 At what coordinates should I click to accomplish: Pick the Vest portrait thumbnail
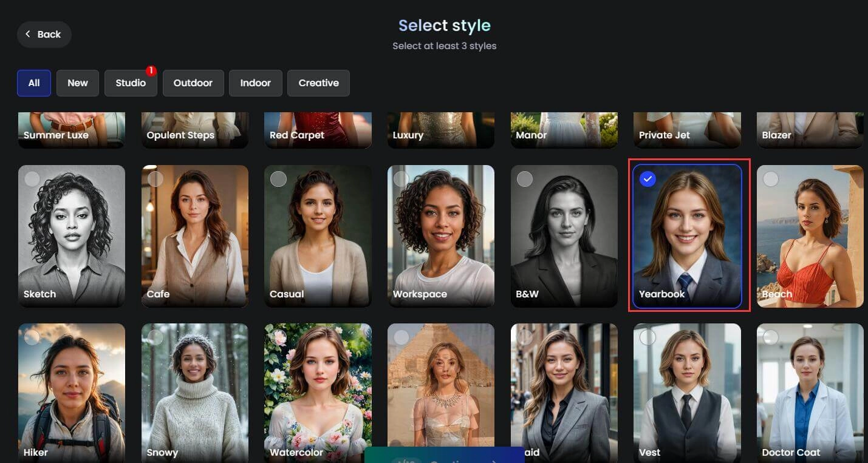688,393
